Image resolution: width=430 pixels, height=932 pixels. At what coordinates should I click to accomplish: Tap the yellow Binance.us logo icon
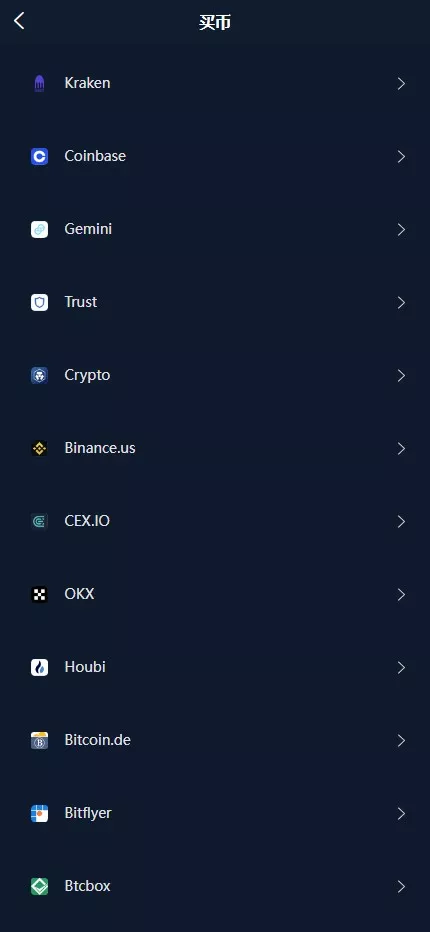[x=39, y=449]
